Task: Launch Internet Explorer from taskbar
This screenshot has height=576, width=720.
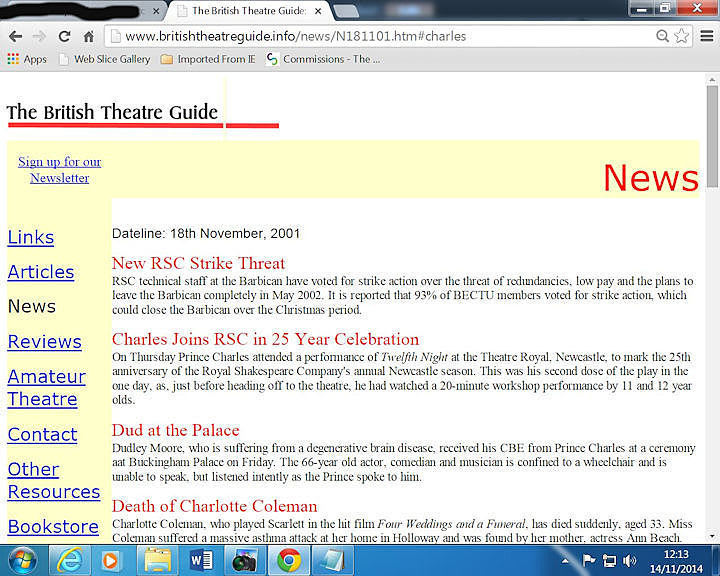Action: (x=69, y=561)
